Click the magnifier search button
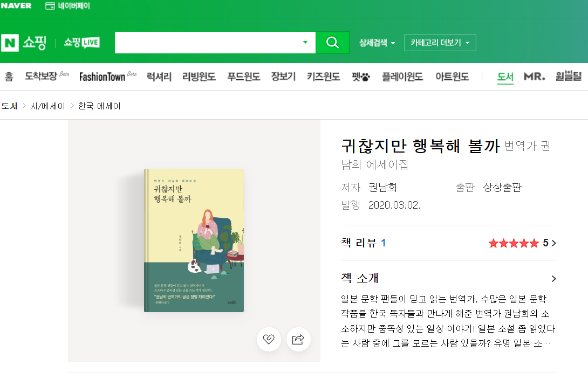 tap(333, 43)
